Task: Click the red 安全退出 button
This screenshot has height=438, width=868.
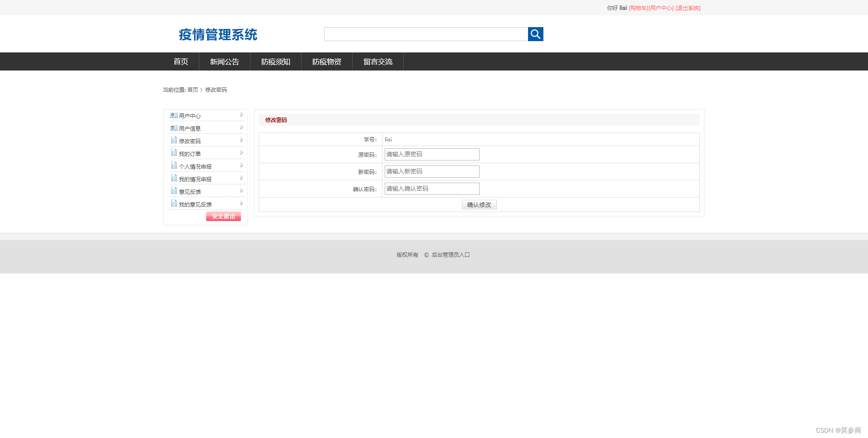Action: click(x=223, y=217)
